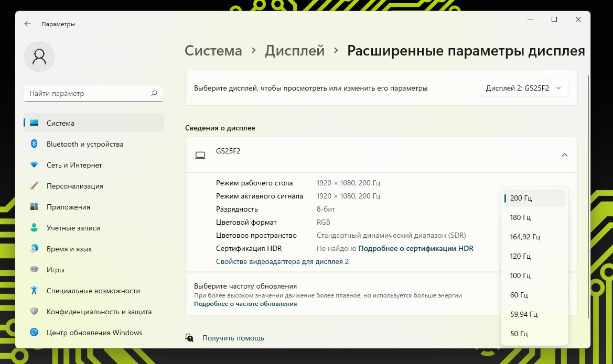Pick 164,92 Гц refresh rate
The image size is (613, 364).
coord(525,237)
